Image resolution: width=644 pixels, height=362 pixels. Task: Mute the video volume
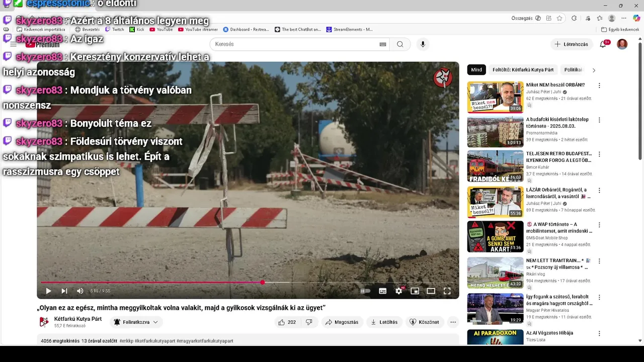(x=80, y=291)
